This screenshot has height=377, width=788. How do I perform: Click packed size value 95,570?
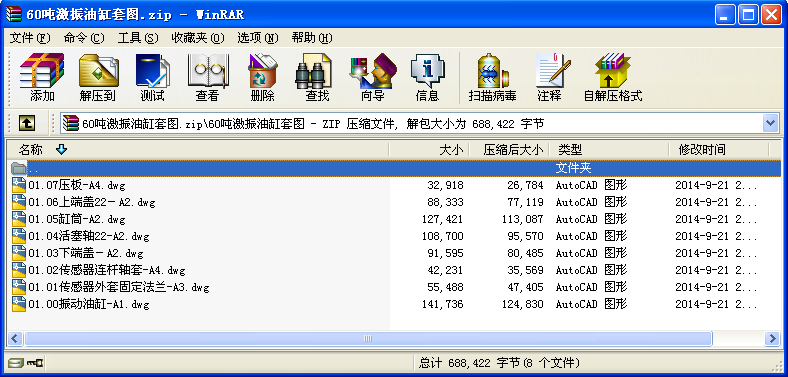(525, 236)
